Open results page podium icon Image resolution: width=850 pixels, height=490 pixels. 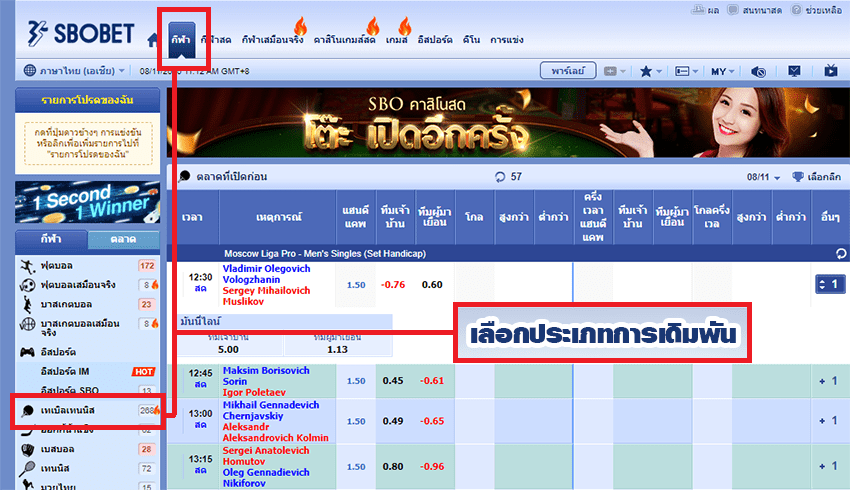pyautogui.click(x=698, y=10)
